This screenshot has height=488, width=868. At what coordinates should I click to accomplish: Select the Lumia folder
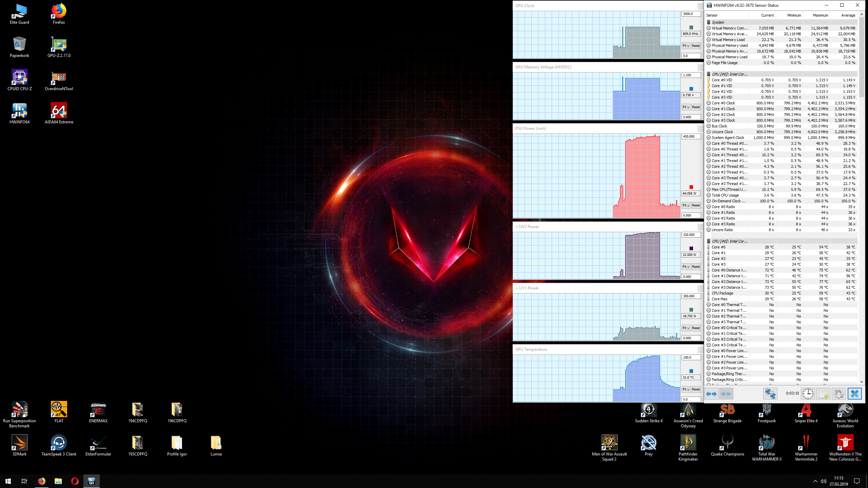point(216,446)
